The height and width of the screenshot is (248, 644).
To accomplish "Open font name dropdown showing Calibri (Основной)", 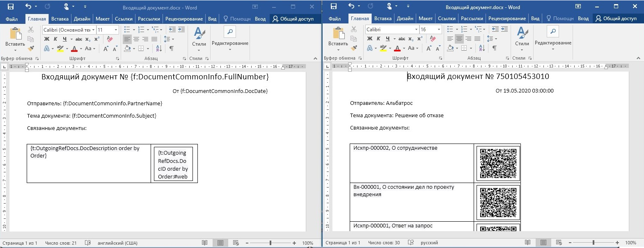I will coord(94,30).
